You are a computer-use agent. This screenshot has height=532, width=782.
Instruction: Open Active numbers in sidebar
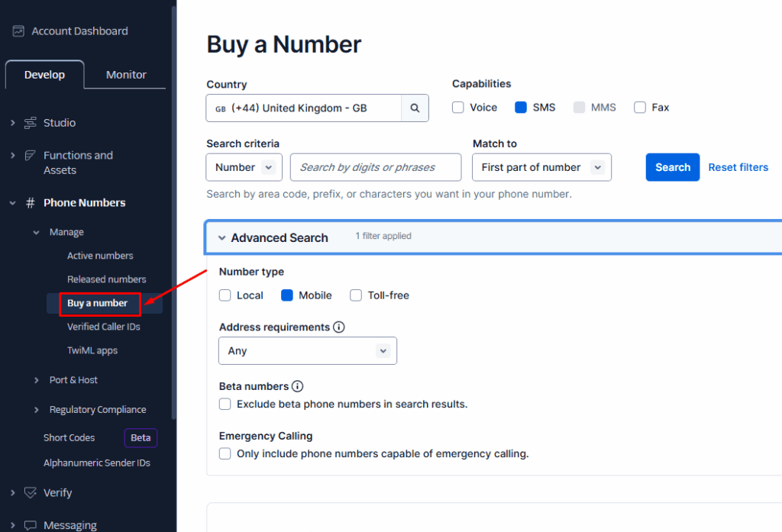[x=100, y=256]
